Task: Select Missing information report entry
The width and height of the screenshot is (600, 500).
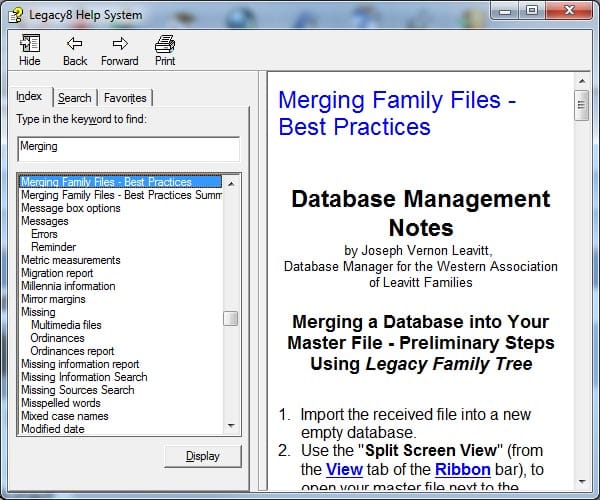Action: [x=80, y=364]
